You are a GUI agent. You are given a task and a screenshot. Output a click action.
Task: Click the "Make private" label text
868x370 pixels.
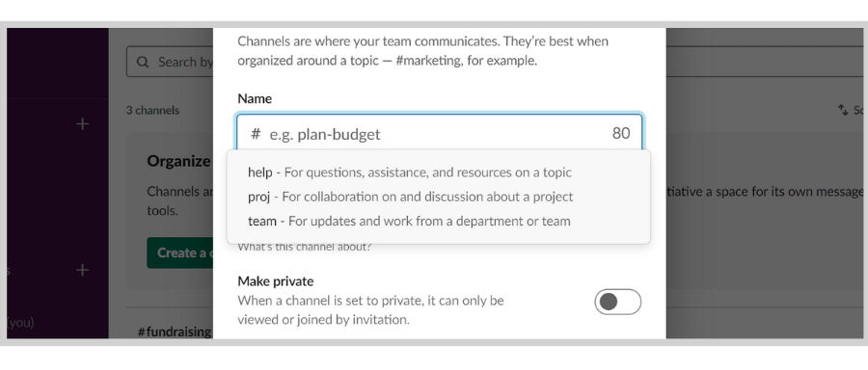click(276, 281)
